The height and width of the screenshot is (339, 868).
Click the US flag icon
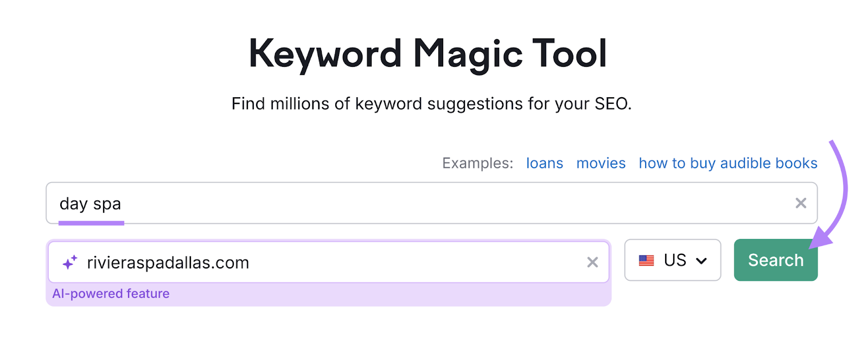pyautogui.click(x=647, y=260)
